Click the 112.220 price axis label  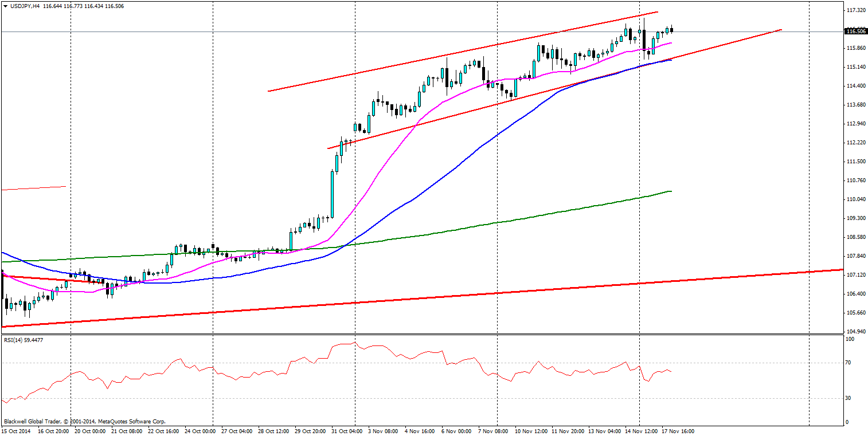pos(856,143)
